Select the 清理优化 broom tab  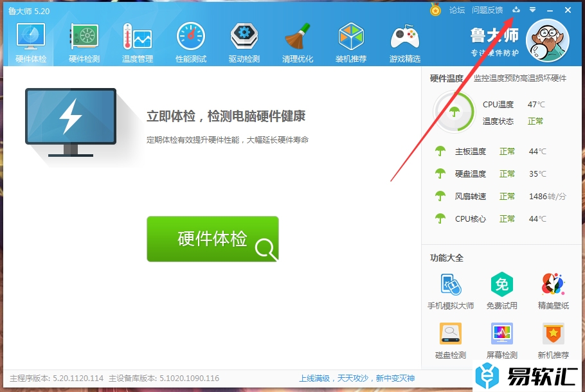click(298, 43)
